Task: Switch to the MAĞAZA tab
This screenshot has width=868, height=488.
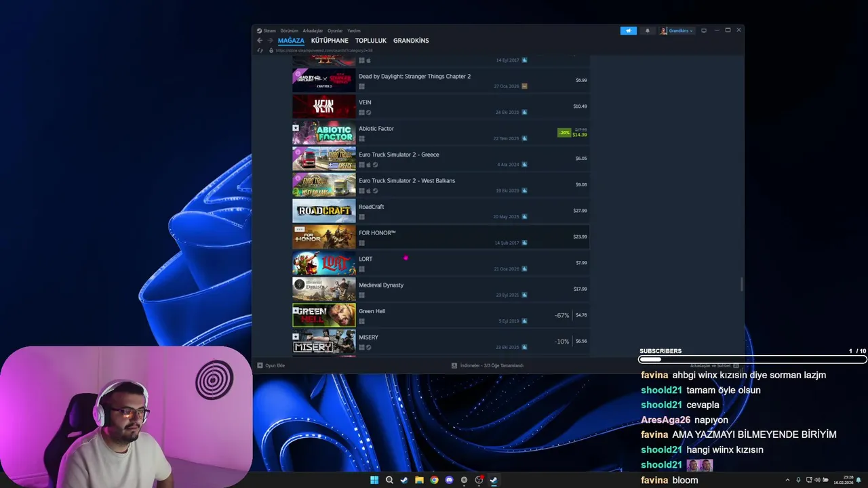Action: click(291, 41)
